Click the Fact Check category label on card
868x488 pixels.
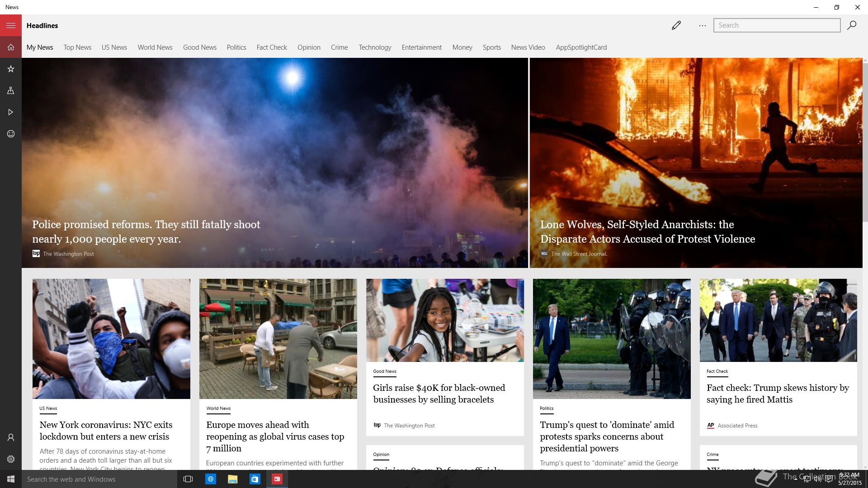717,371
